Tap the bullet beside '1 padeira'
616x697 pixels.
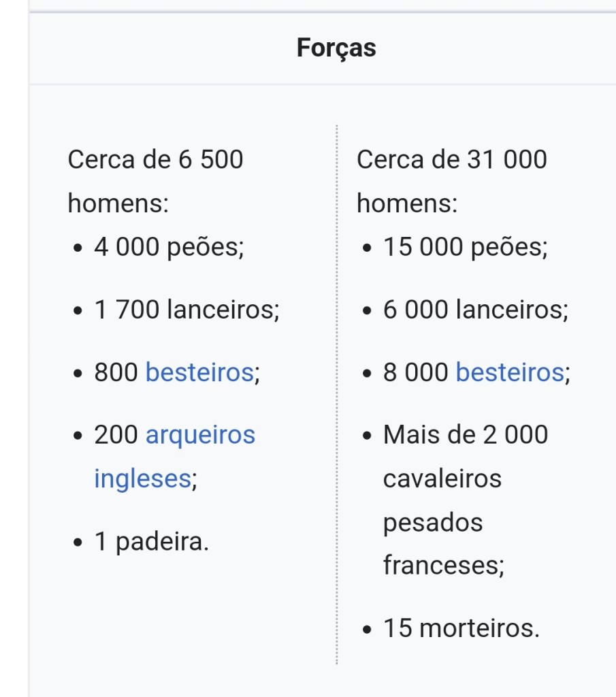click(78, 543)
